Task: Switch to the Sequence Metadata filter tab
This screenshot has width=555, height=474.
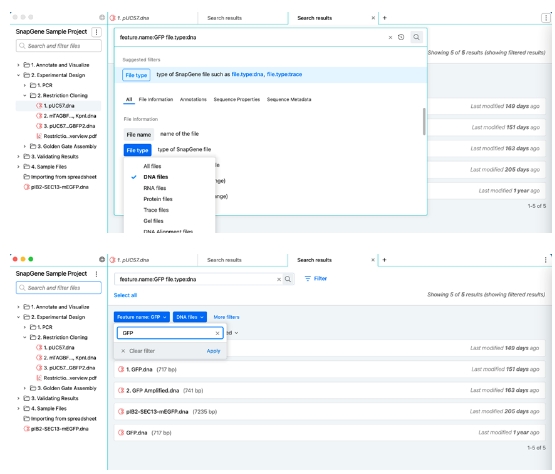Action: pyautogui.click(x=289, y=99)
